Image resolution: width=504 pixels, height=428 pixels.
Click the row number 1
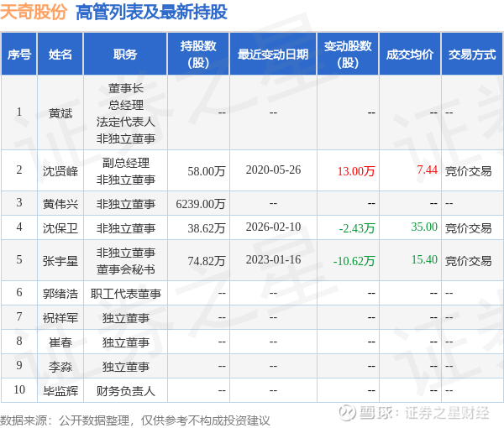[x=19, y=112]
